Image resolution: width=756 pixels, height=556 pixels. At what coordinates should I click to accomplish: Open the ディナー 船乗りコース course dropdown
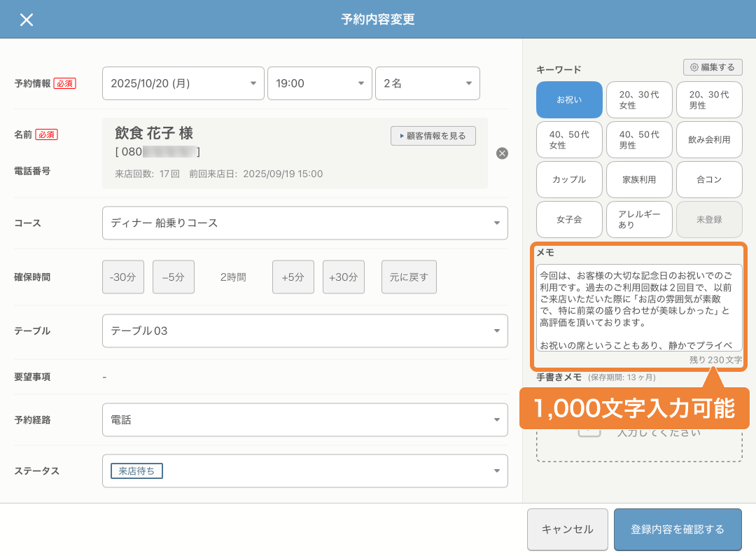click(x=304, y=223)
